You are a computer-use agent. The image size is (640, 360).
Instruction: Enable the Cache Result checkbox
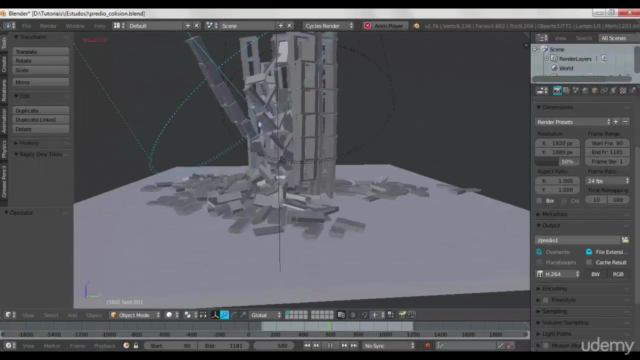point(589,262)
